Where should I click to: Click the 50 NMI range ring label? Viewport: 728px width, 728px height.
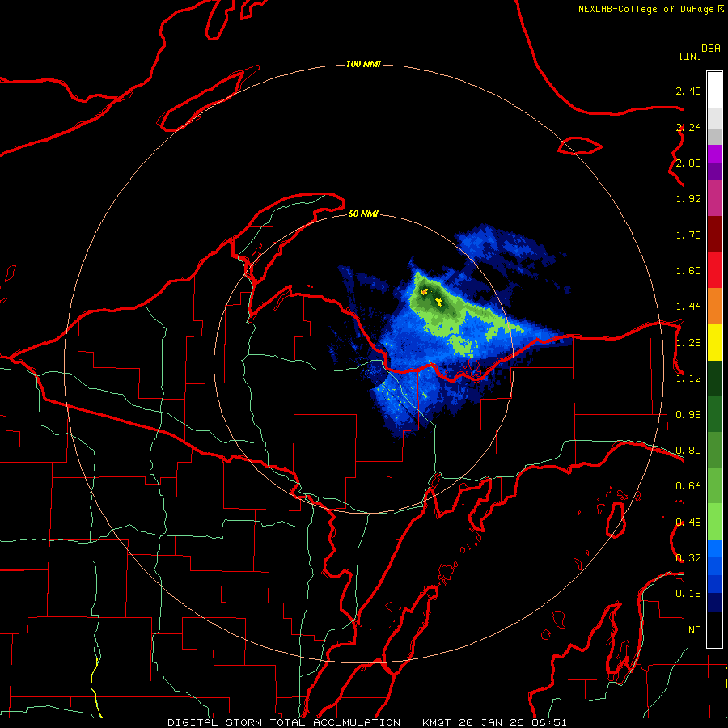[x=363, y=214]
